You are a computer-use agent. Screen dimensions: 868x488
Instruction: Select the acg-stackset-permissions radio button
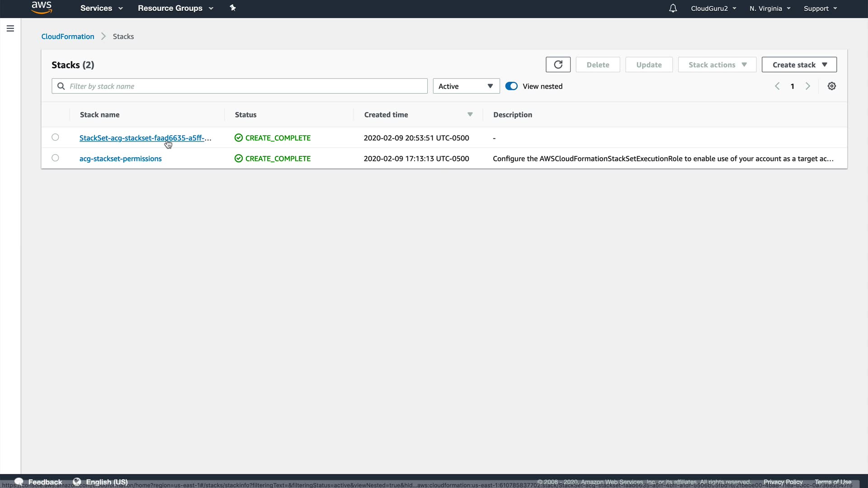point(55,158)
